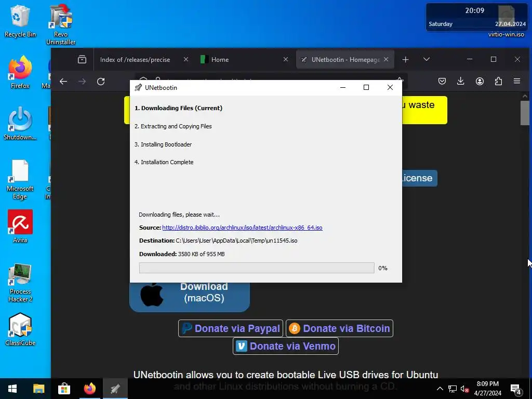Click the '3580 KB of 955 MB' text
The width and height of the screenshot is (532, 399).
[202, 254]
